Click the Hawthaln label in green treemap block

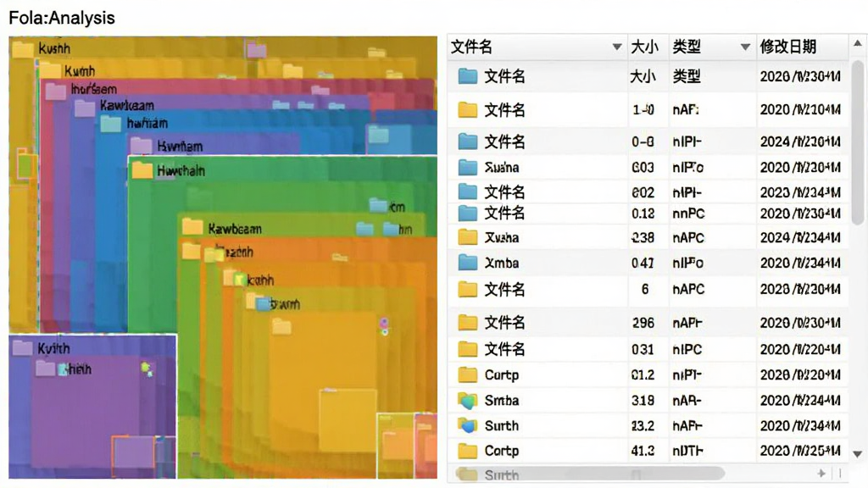click(181, 171)
